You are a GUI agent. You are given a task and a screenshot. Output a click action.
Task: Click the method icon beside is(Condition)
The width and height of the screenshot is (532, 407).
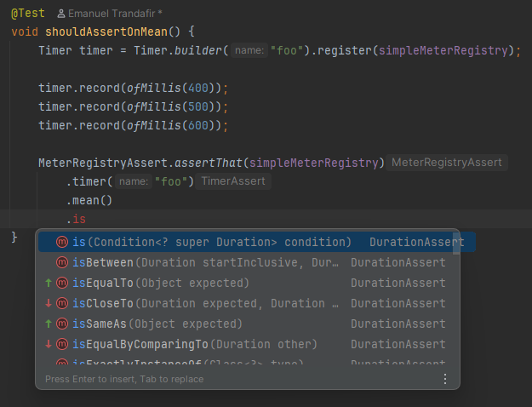(61, 242)
